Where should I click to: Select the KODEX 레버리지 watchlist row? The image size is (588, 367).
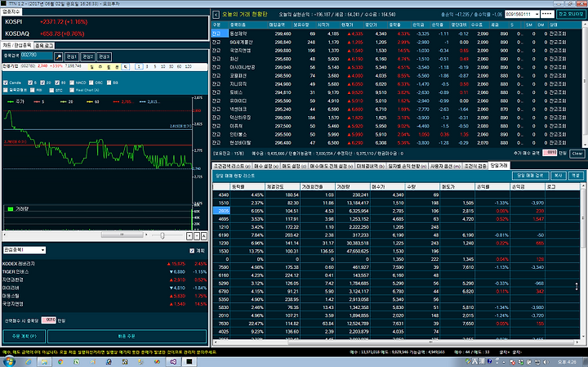click(x=105, y=264)
